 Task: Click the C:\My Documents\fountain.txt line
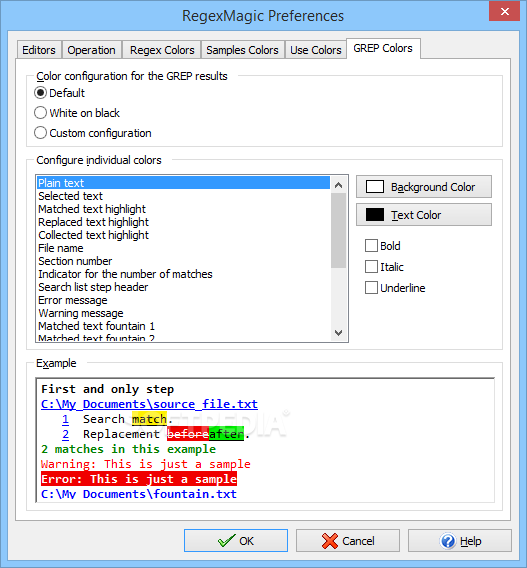(x=139, y=494)
